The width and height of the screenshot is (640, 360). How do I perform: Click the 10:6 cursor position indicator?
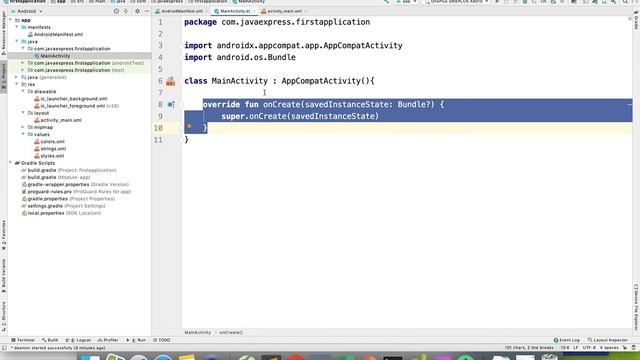(x=565, y=348)
